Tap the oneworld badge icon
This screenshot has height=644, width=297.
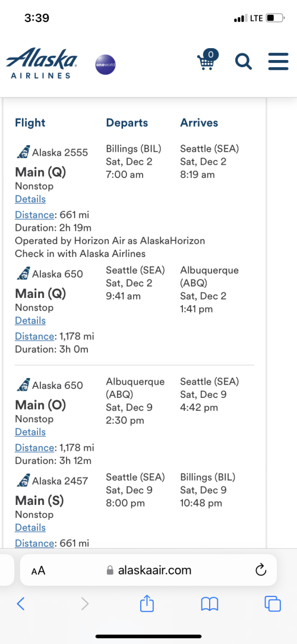(x=105, y=65)
